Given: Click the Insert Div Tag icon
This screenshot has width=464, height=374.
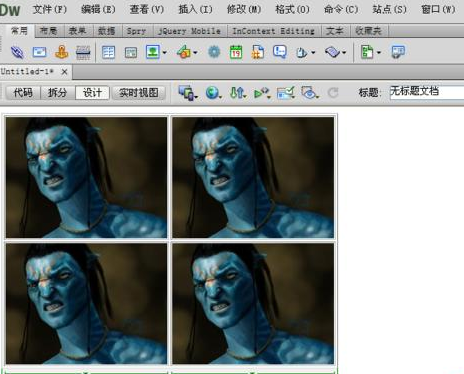Looking at the screenshot, I should pyautogui.click(x=131, y=52).
